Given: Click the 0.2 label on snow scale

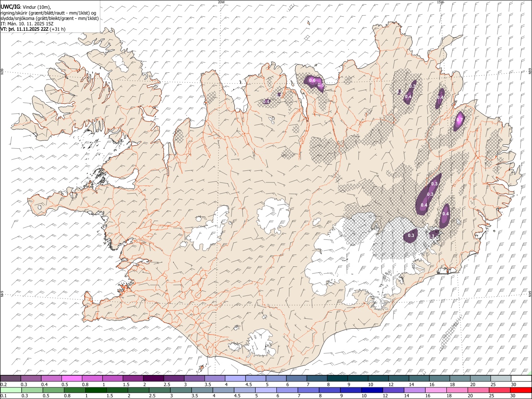Looking at the screenshot, I should coord(3,384).
